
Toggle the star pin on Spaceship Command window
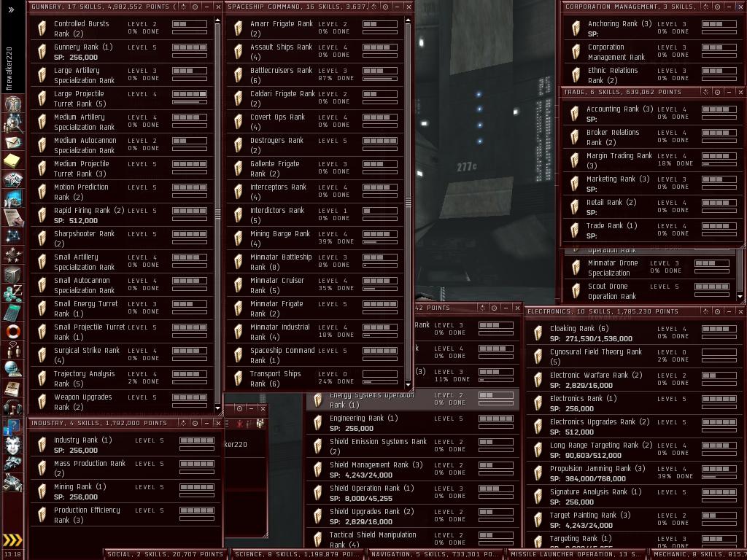[x=374, y=7]
